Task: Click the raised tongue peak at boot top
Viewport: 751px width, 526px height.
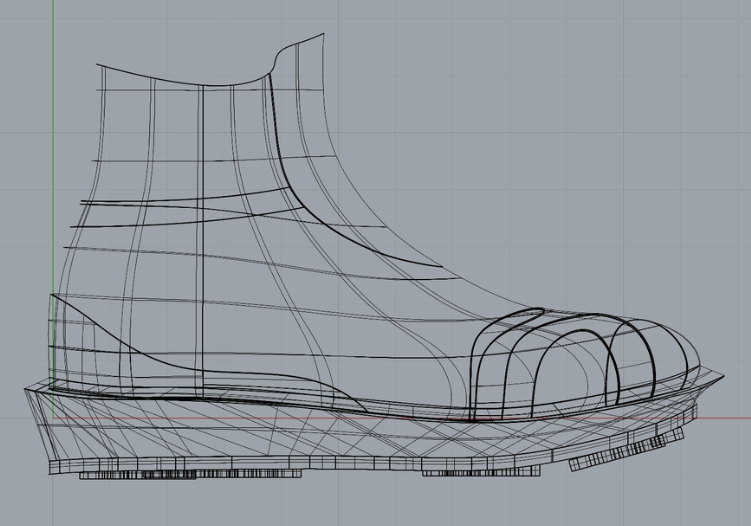Action: click(x=305, y=42)
